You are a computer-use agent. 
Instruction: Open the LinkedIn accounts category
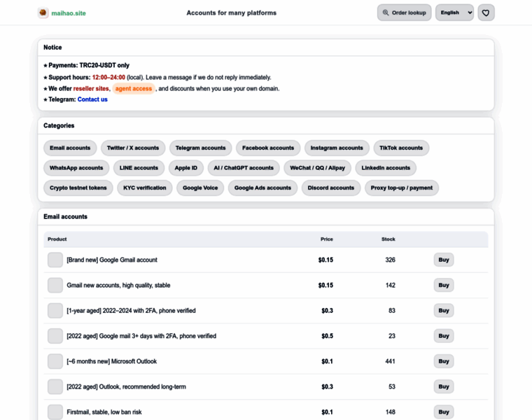[x=386, y=168]
